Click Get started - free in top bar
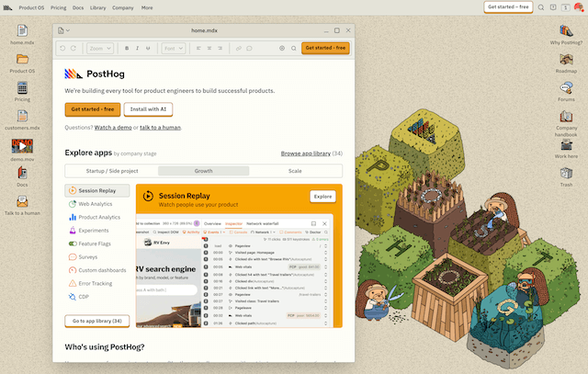This screenshot has height=374, width=588. [508, 7]
